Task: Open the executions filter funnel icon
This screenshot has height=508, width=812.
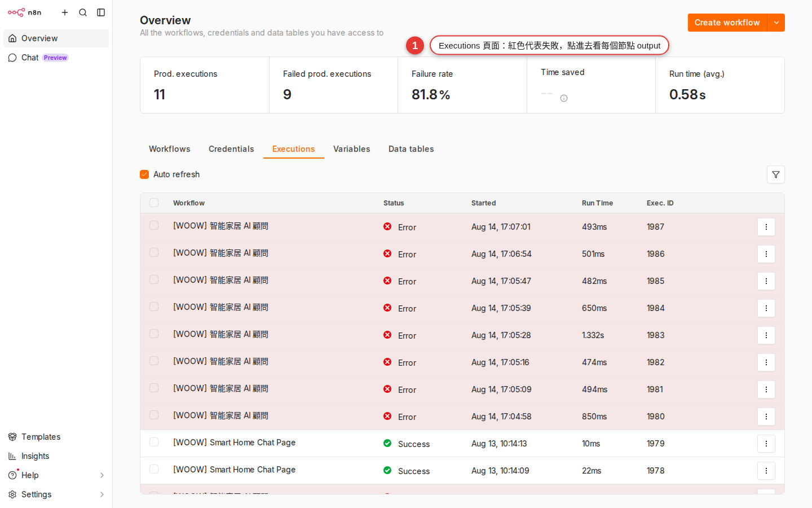Action: 776,174
